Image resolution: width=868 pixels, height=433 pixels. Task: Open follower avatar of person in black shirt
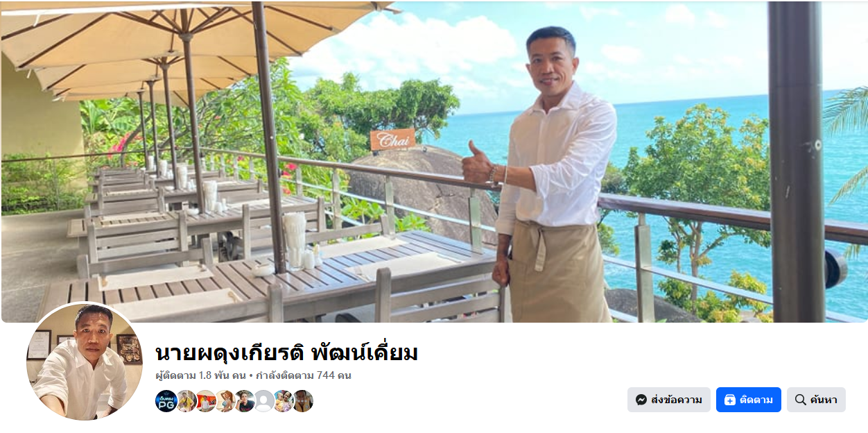tap(245, 401)
